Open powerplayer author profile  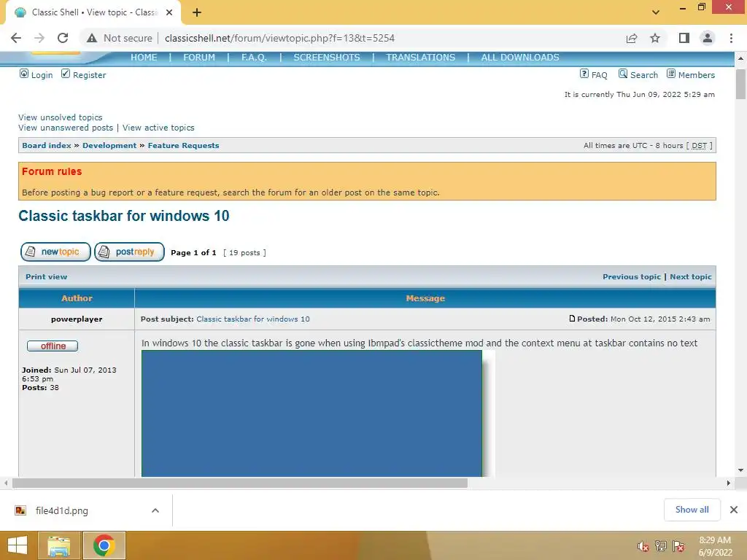point(77,319)
